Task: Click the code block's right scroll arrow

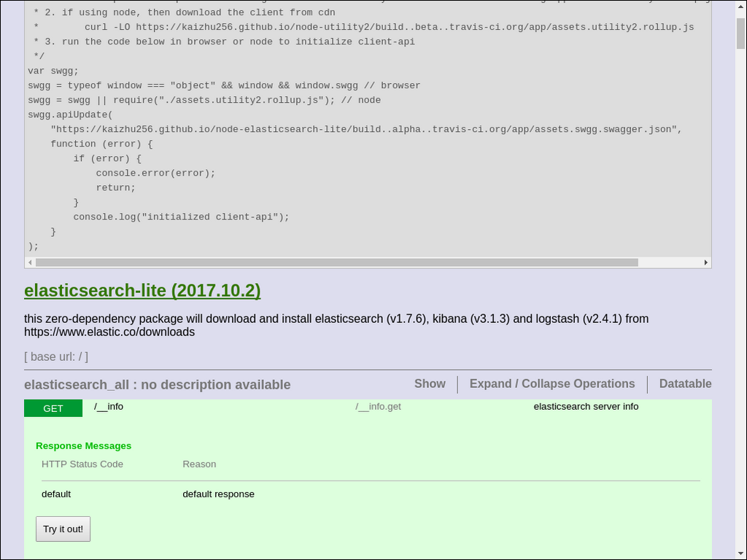Action: click(x=705, y=262)
